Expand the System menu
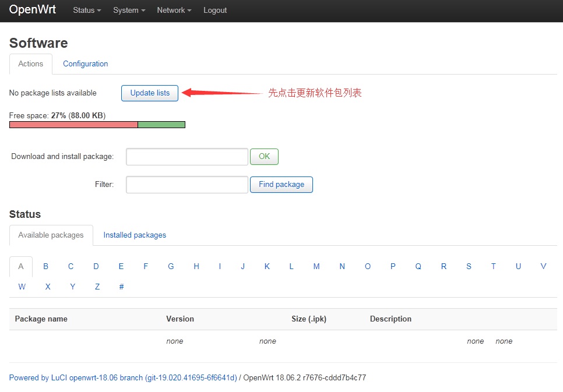This screenshot has height=392, width=563. click(x=129, y=10)
